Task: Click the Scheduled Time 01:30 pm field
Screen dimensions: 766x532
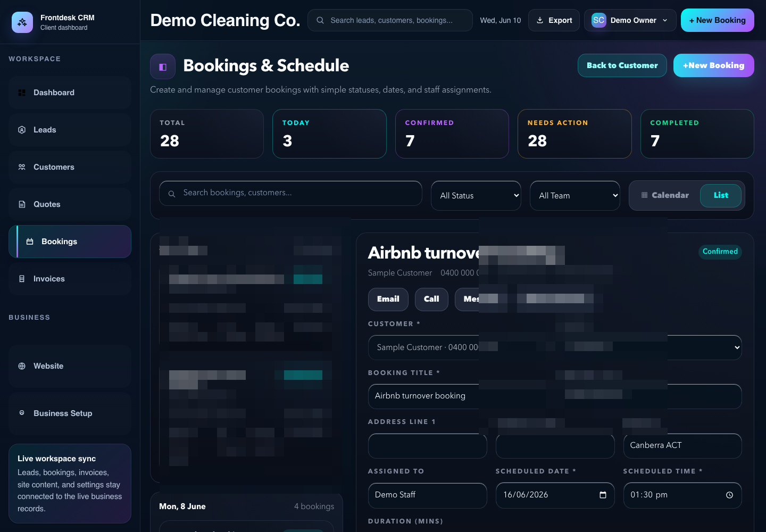Action: pyautogui.click(x=682, y=495)
